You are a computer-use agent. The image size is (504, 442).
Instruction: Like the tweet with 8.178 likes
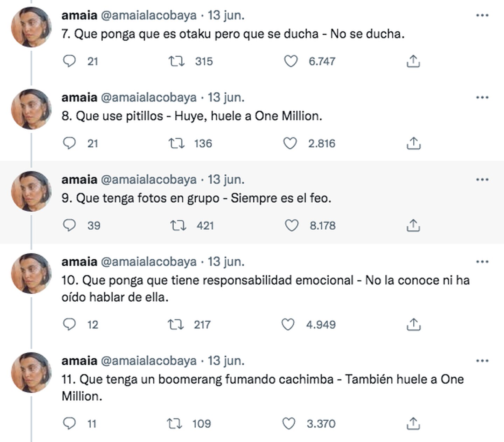pos(291,225)
